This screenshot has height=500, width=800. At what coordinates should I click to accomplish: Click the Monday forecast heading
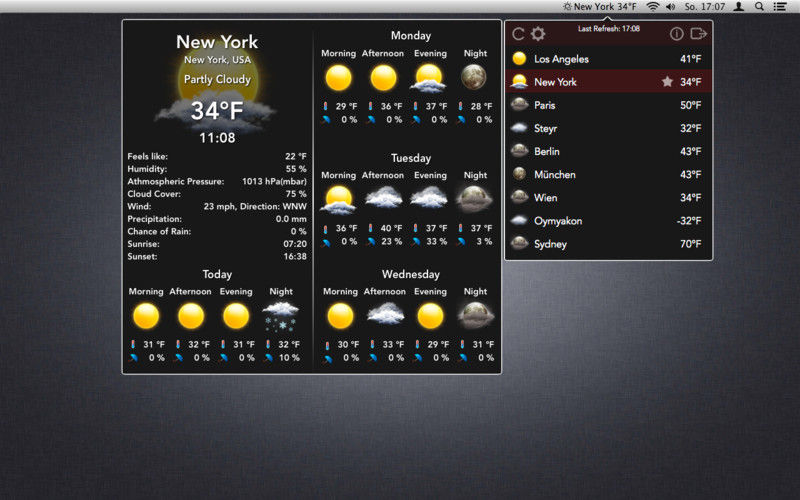click(x=411, y=36)
